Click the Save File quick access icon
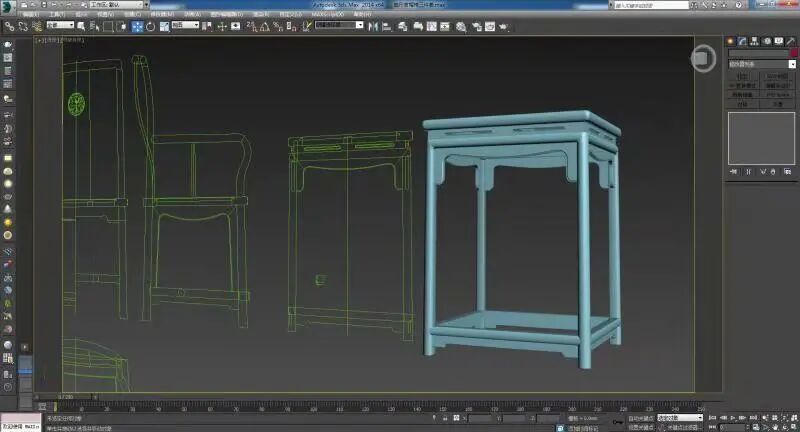The width and height of the screenshot is (800, 432). click(44, 5)
